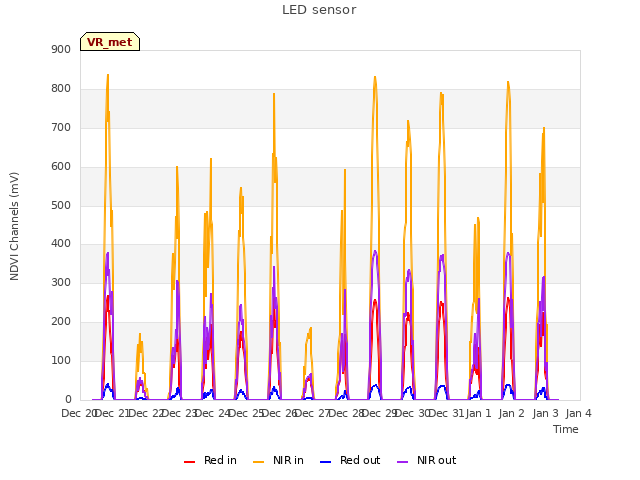Click the 800 y-axis tick label
Image resolution: width=640 pixels, height=480 pixels.
[x=61, y=89]
